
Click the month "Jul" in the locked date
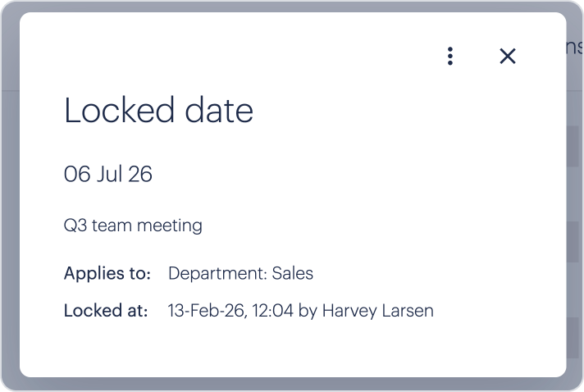pos(110,175)
